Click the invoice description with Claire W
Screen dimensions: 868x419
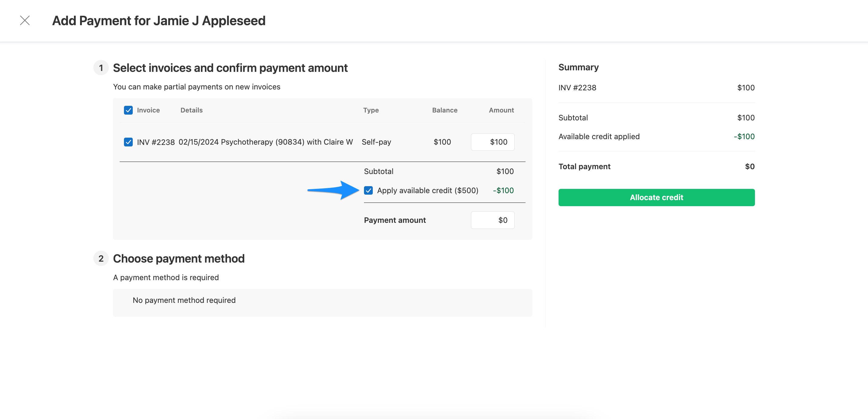click(x=266, y=142)
